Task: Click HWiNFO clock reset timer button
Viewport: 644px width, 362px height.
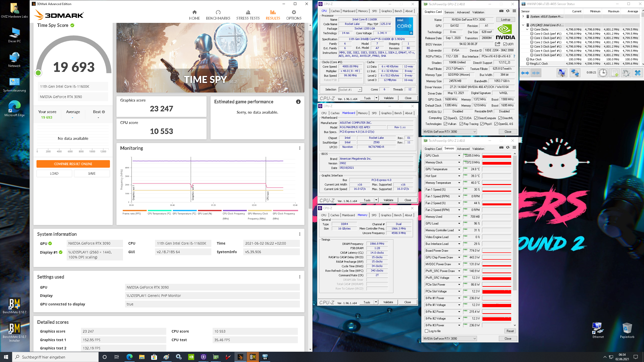Action: pos(603,73)
